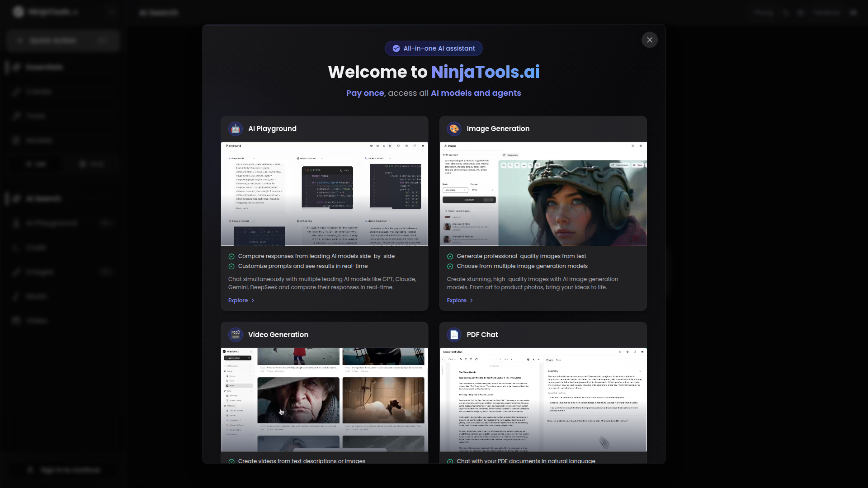
Task: Click the PDF Chat document icon
Action: [454, 335]
